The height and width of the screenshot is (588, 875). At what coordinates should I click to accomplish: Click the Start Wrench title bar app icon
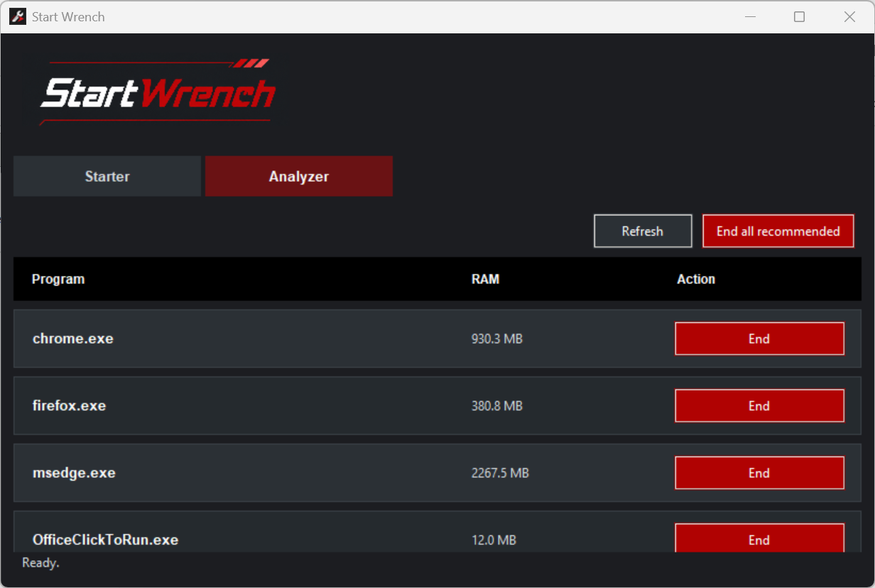click(18, 16)
